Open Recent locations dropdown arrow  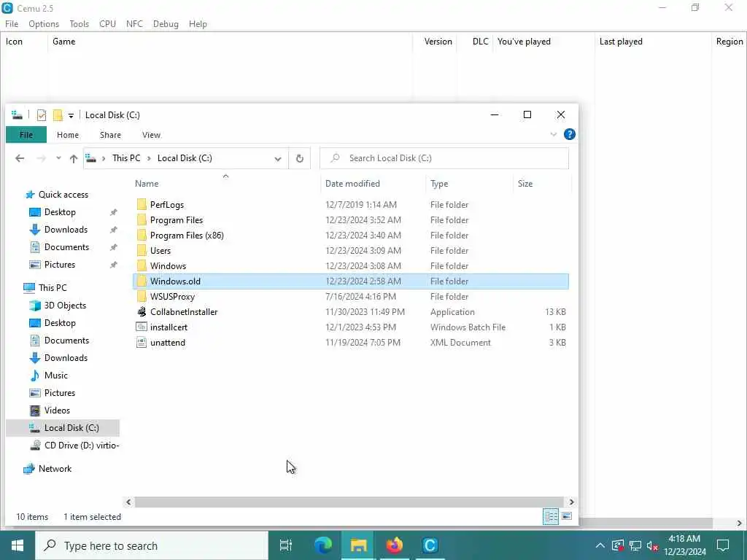[58, 158]
